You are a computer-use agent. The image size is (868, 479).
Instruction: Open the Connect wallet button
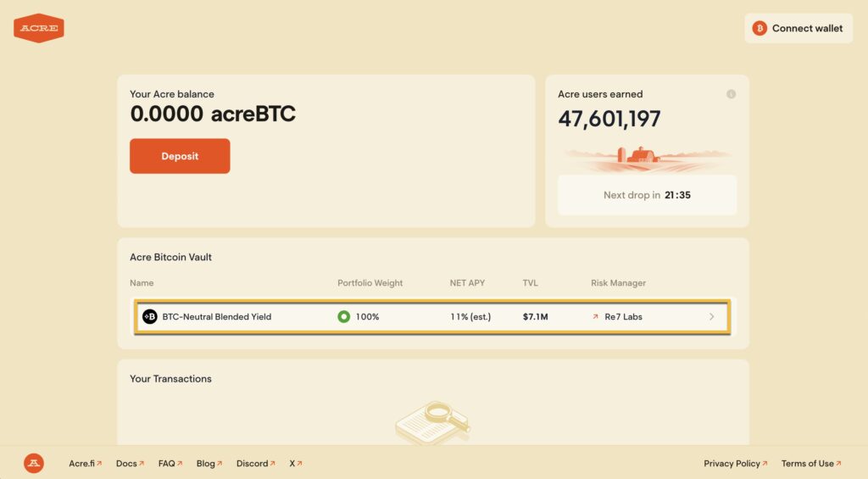(798, 28)
